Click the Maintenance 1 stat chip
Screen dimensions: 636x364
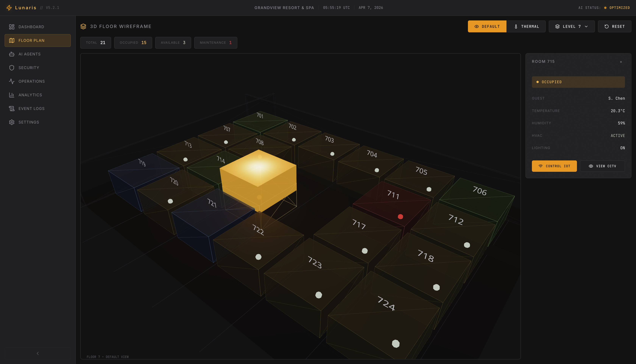click(x=216, y=43)
